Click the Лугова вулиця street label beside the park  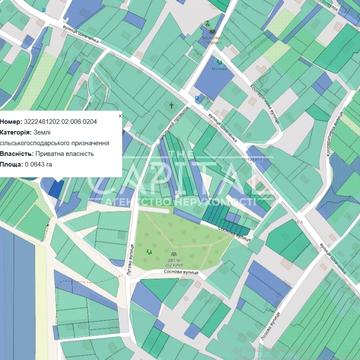coord(130,261)
